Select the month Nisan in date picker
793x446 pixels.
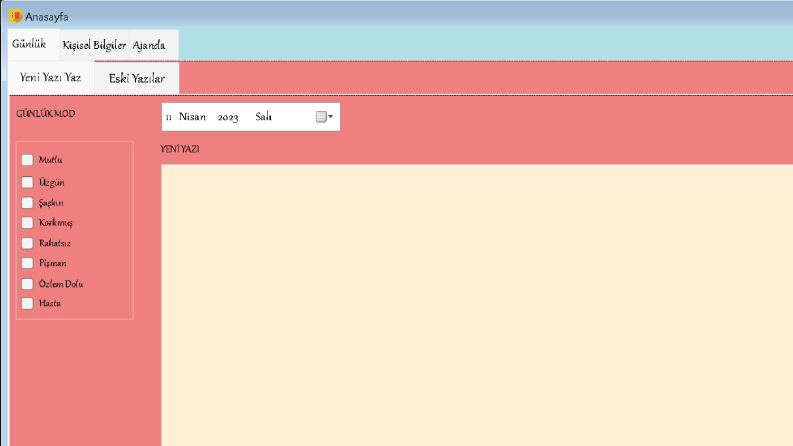pyautogui.click(x=192, y=117)
